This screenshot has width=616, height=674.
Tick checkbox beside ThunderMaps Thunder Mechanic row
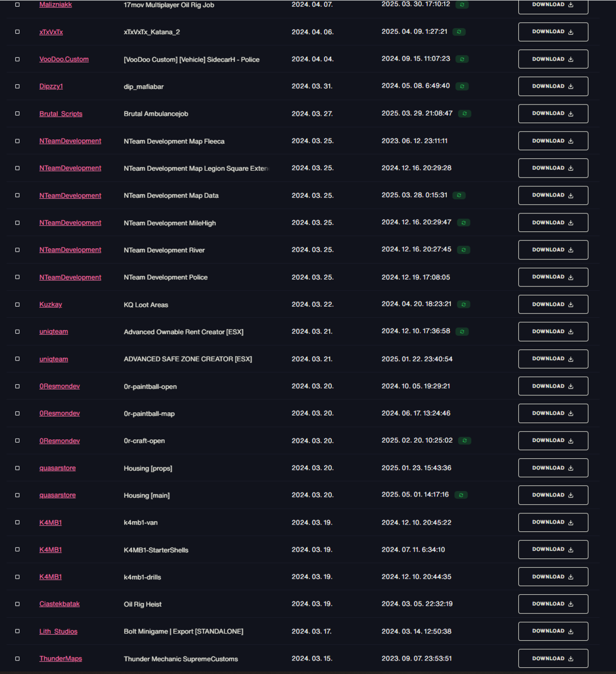[x=17, y=659]
